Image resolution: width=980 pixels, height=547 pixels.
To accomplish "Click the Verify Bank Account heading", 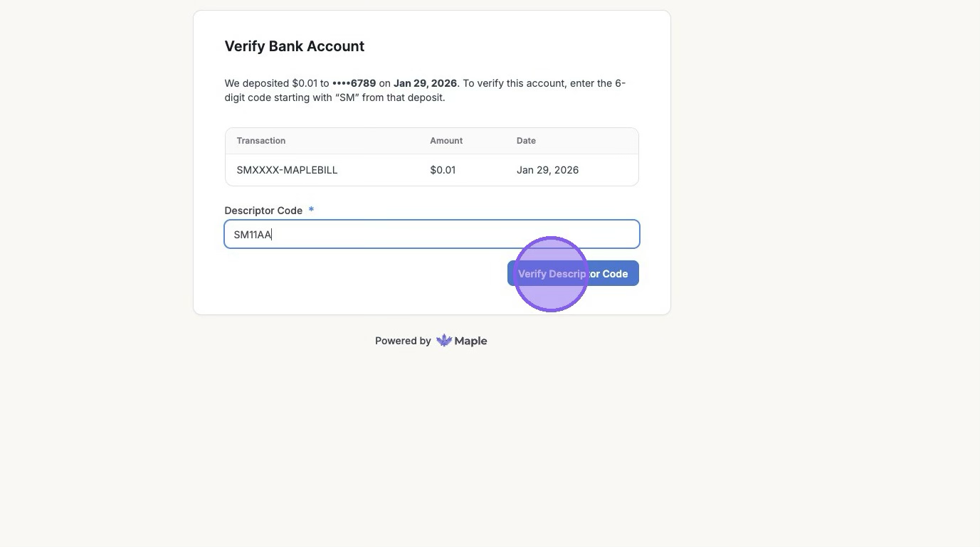I will (294, 46).
